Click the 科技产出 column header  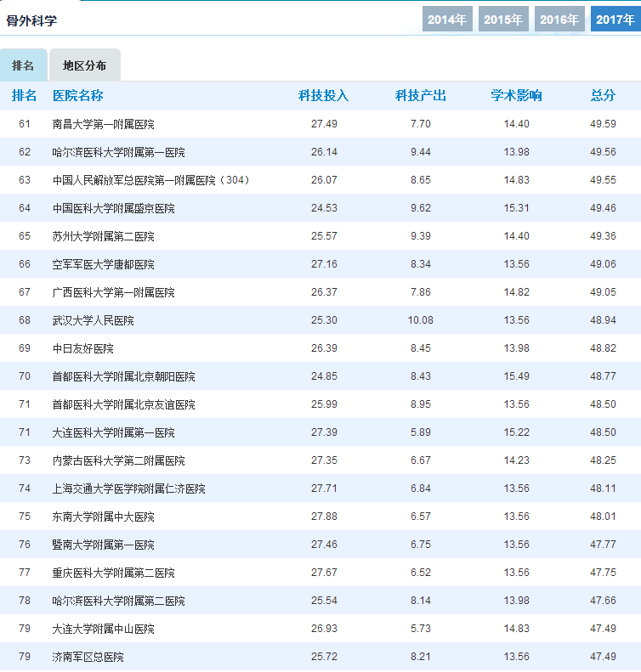tap(420, 95)
